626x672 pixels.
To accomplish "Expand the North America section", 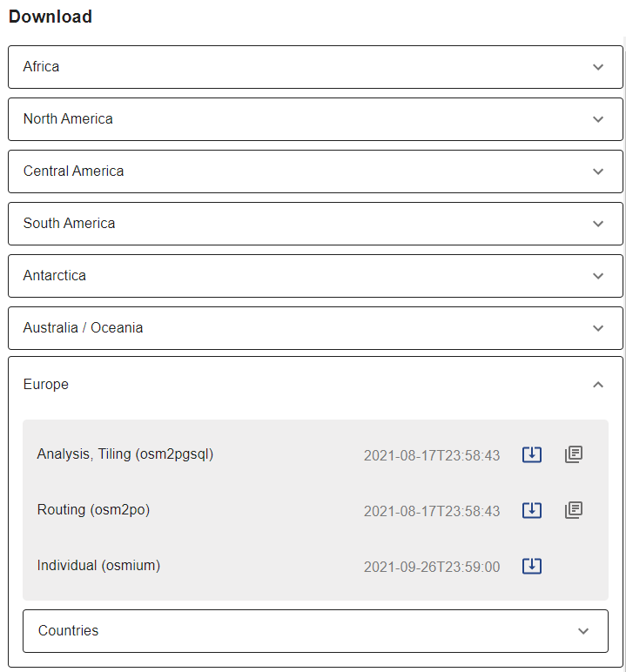I will [x=315, y=119].
